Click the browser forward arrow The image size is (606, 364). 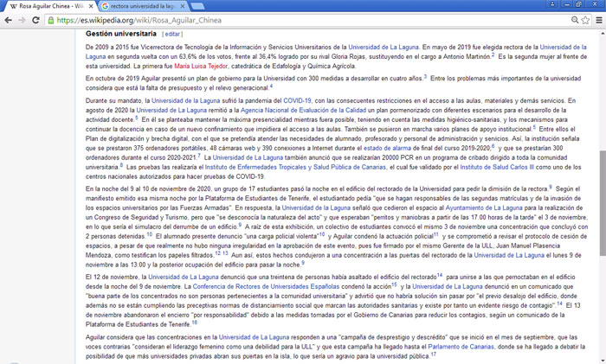22,20
